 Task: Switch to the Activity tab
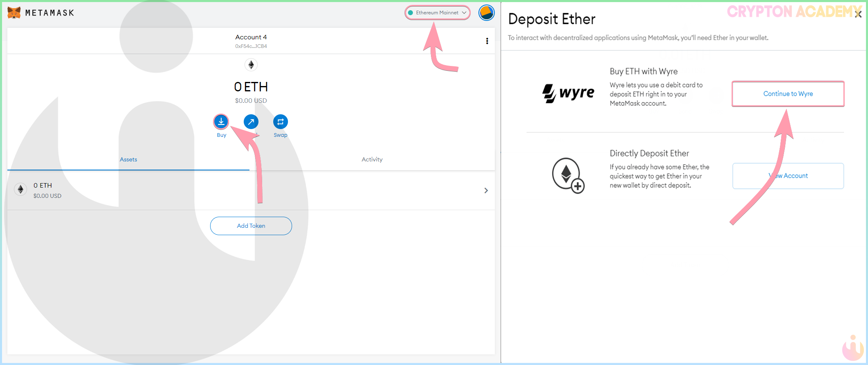click(372, 160)
